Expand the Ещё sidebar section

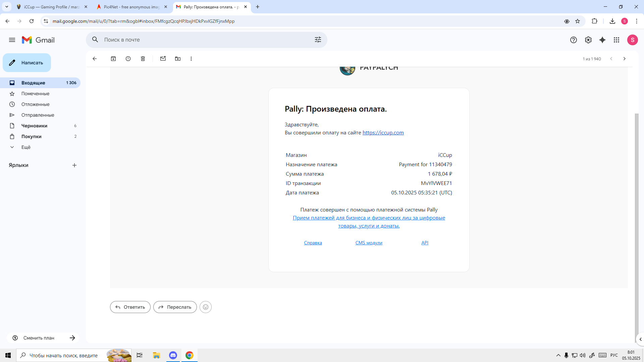[26, 147]
